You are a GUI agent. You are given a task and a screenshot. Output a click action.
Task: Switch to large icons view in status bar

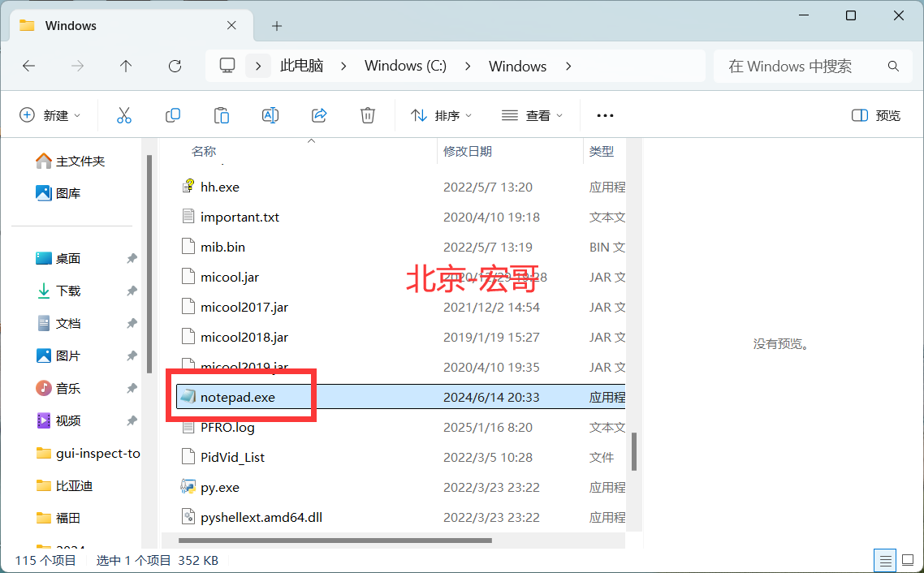pyautogui.click(x=908, y=561)
